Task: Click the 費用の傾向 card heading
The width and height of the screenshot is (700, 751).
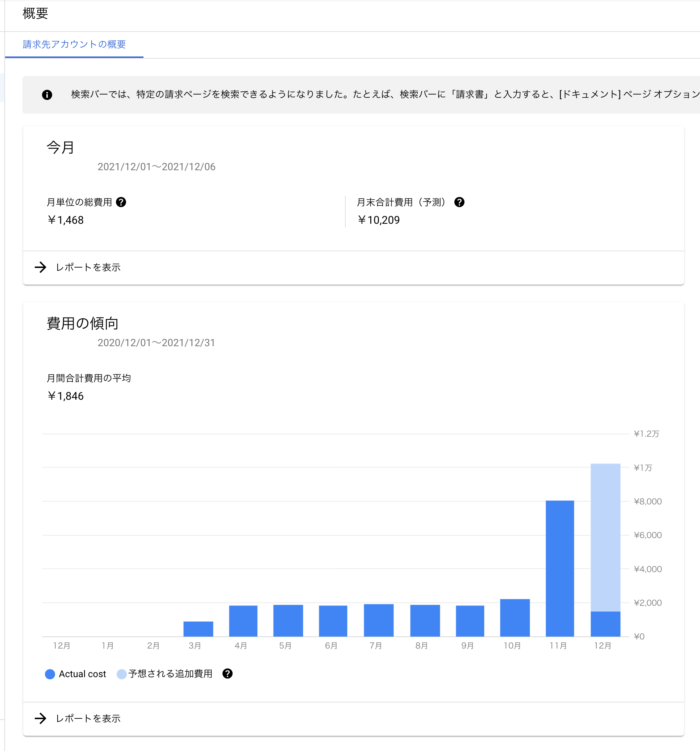Action: tap(82, 323)
